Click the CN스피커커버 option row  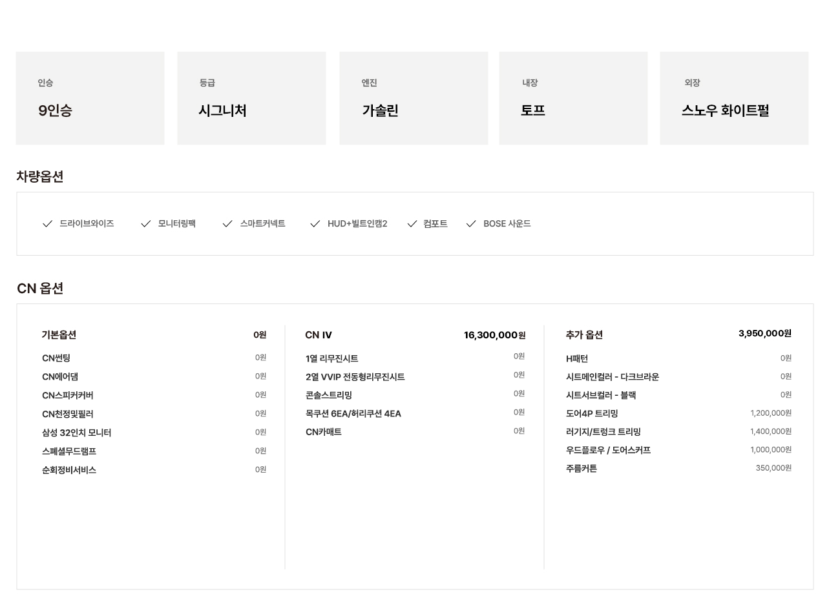pos(154,396)
